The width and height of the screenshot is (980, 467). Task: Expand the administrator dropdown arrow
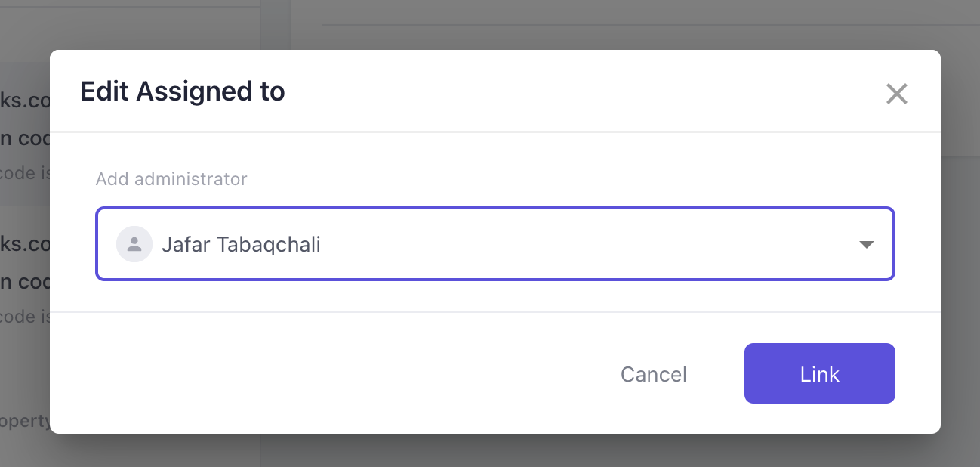[x=867, y=245]
